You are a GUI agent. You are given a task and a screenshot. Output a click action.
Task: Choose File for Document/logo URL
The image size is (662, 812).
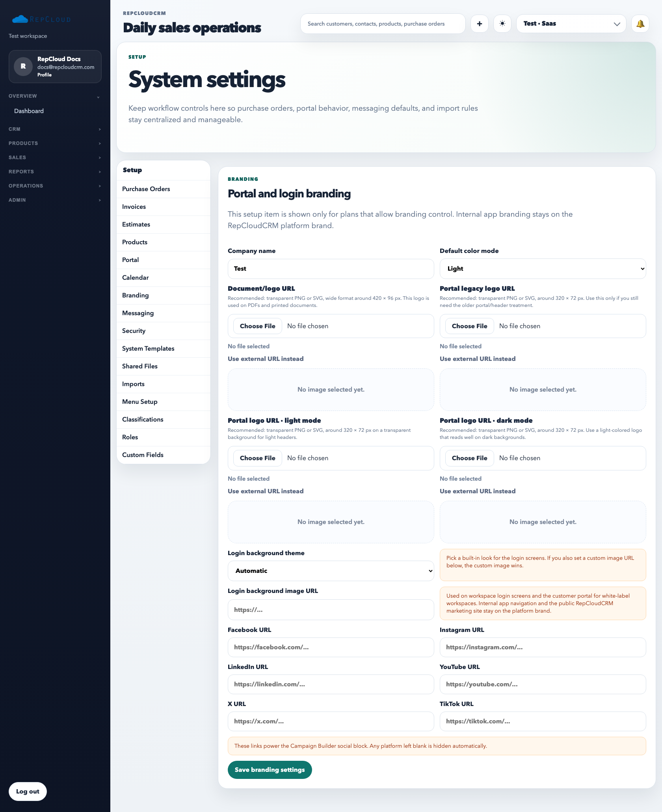coord(258,326)
